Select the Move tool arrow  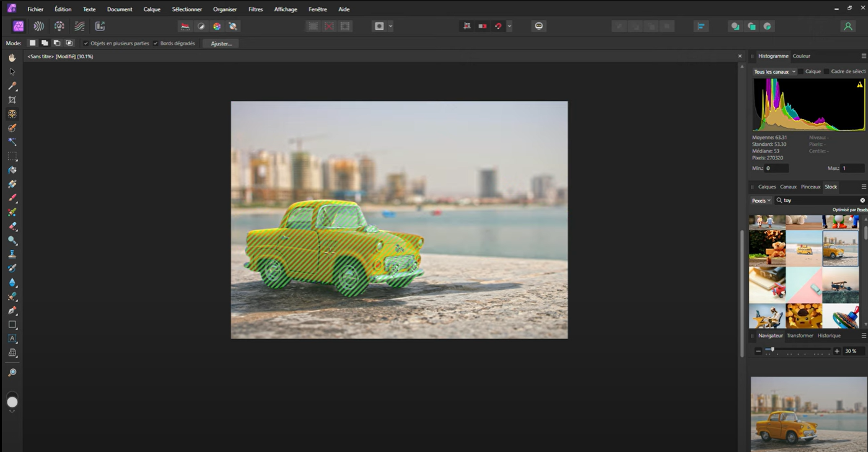[x=12, y=72]
